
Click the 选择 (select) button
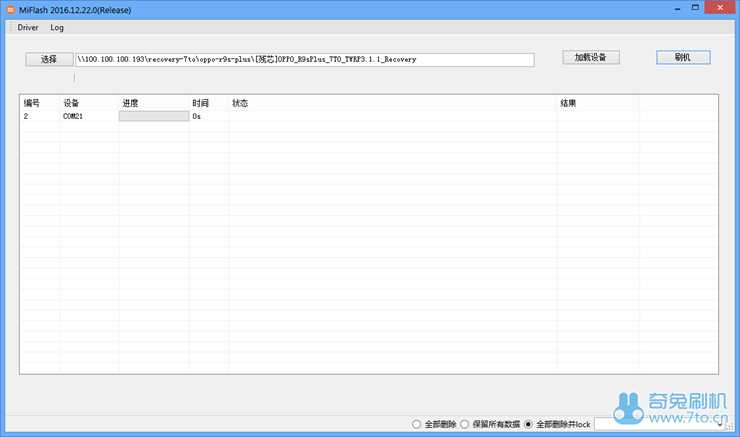click(49, 59)
